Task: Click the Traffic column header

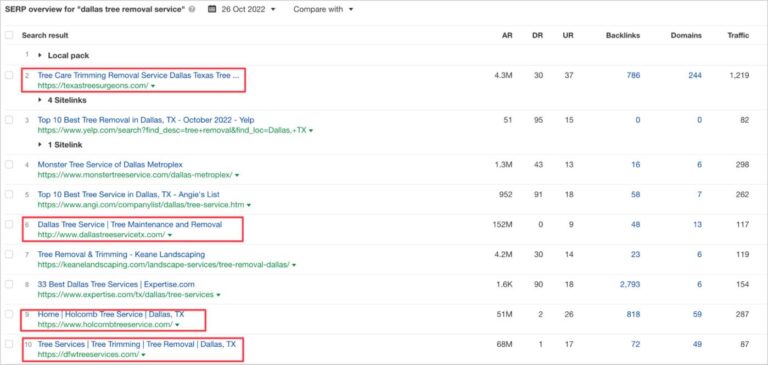Action: pos(738,35)
